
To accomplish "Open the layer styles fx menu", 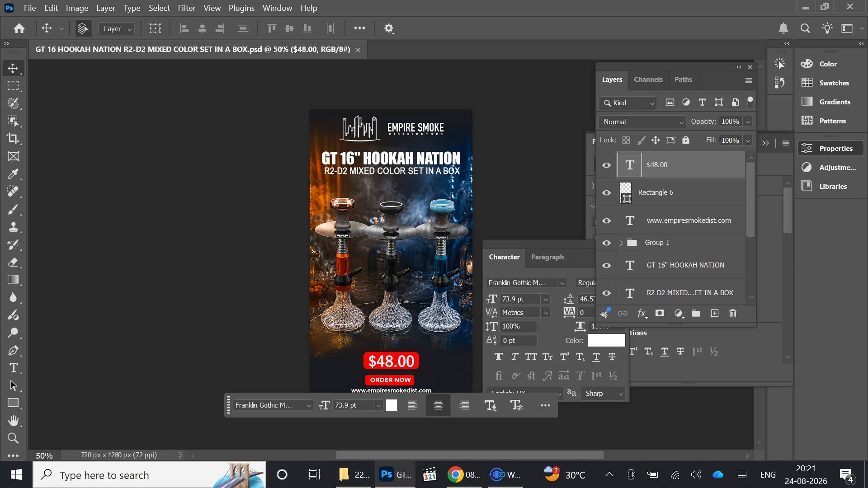I will coord(642,313).
